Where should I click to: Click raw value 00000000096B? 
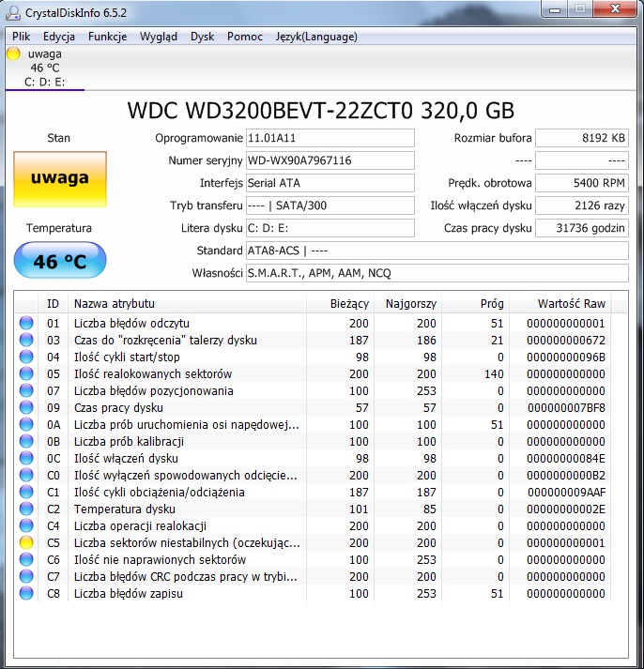click(x=566, y=357)
